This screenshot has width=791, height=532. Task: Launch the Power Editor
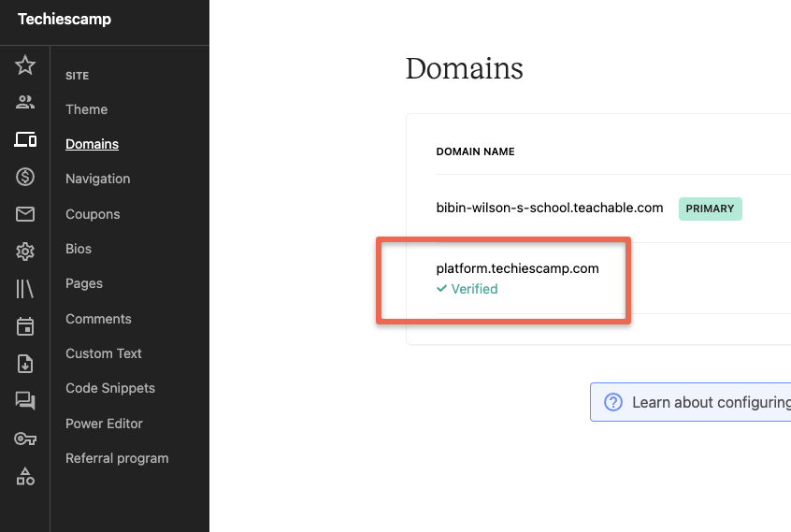coord(104,424)
